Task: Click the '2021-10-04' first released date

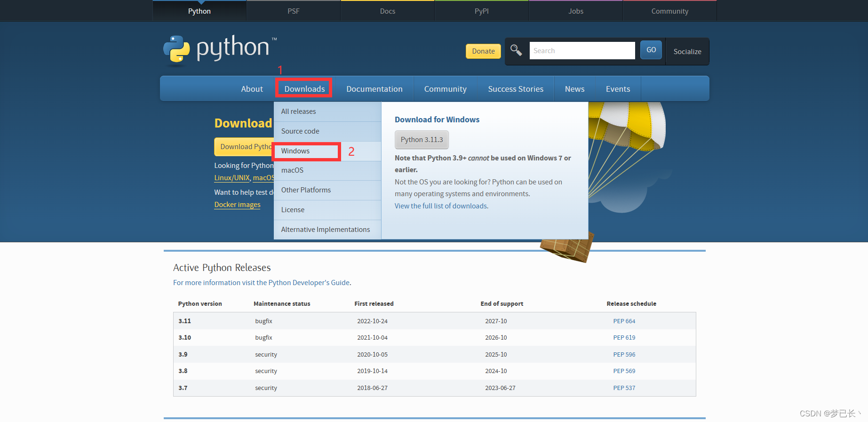Action: point(372,338)
